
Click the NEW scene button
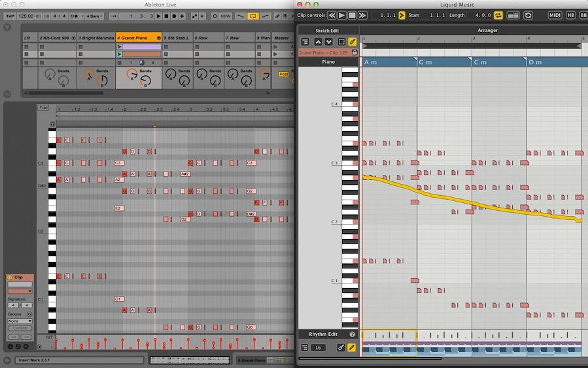(226, 16)
